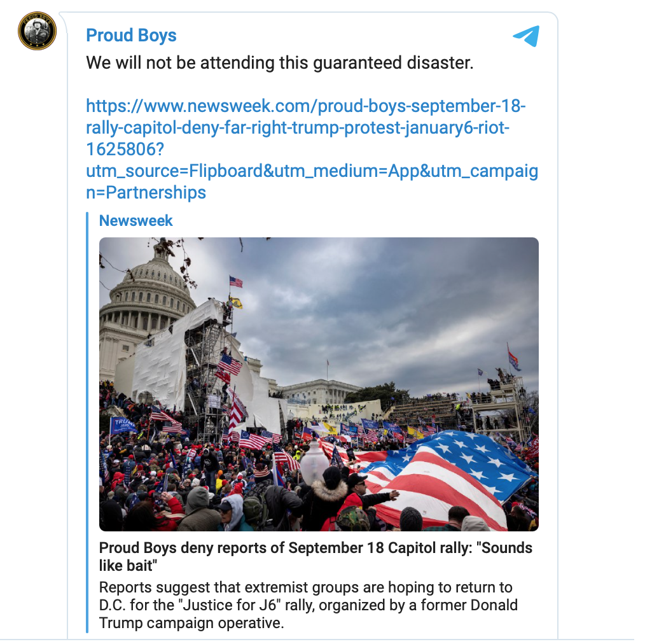The height and width of the screenshot is (644, 659).
Task: Click the blue Trump flag in the photo
Action: (x=122, y=426)
